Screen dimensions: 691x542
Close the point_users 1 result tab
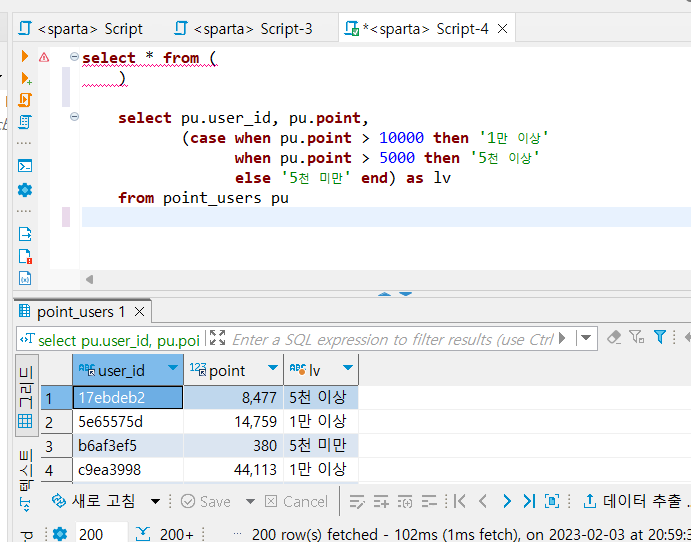(x=140, y=312)
